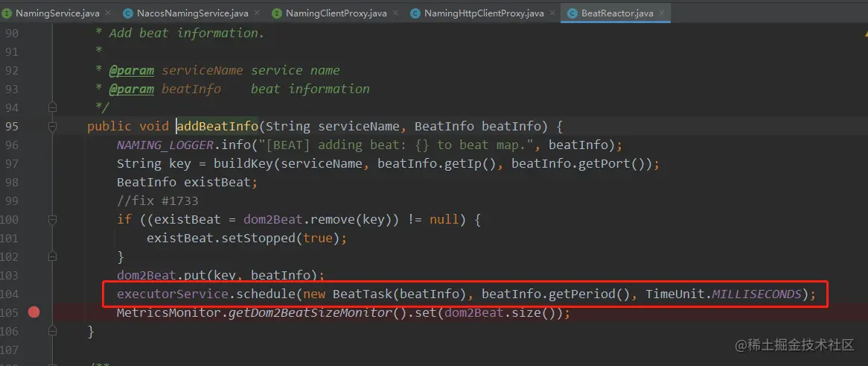
Task: Switch to the NamingService.java tab
Action: [57, 13]
